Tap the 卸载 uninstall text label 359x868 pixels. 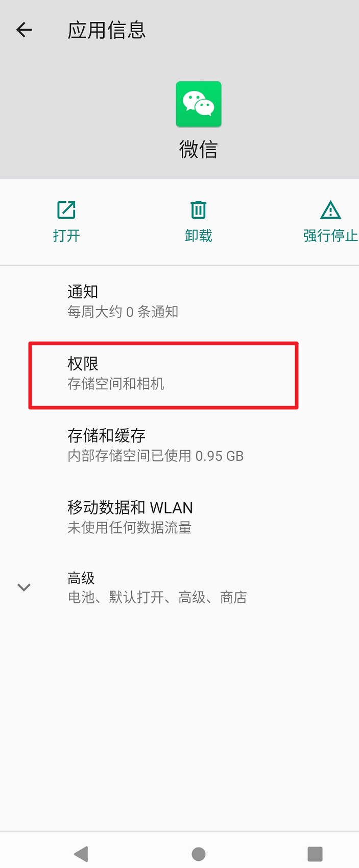(x=199, y=236)
